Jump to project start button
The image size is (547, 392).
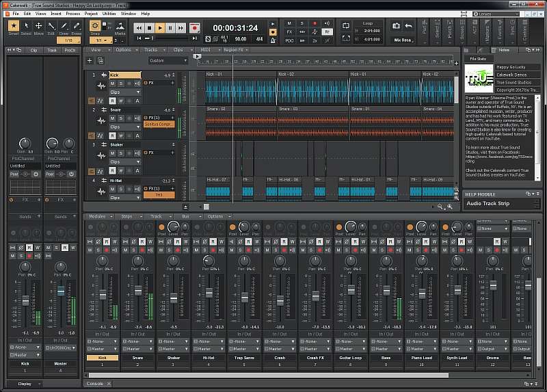(139, 38)
